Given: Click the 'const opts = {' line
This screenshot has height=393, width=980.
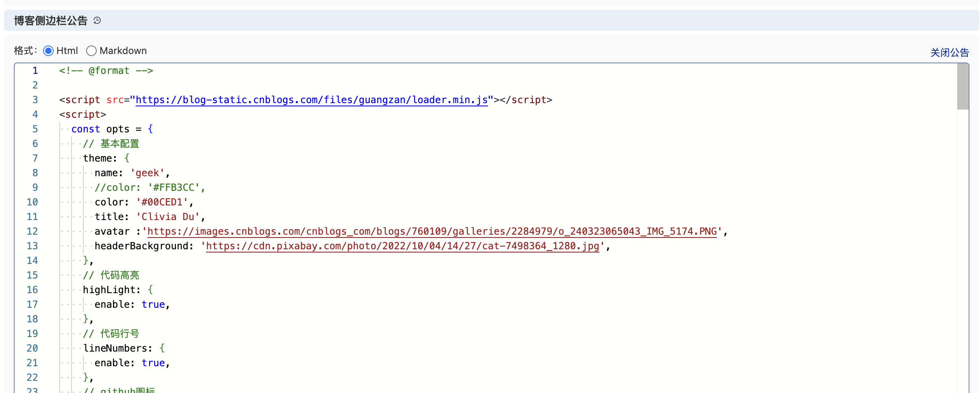Looking at the screenshot, I should point(112,129).
